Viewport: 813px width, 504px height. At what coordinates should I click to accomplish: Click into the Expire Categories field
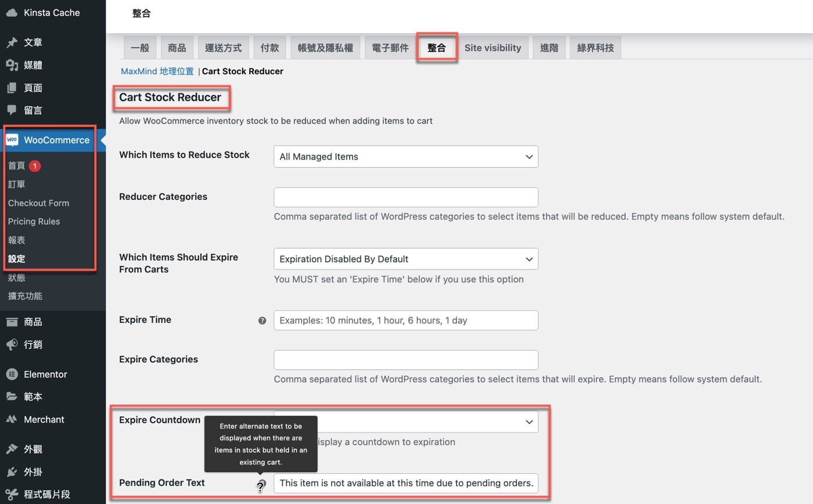(x=406, y=360)
